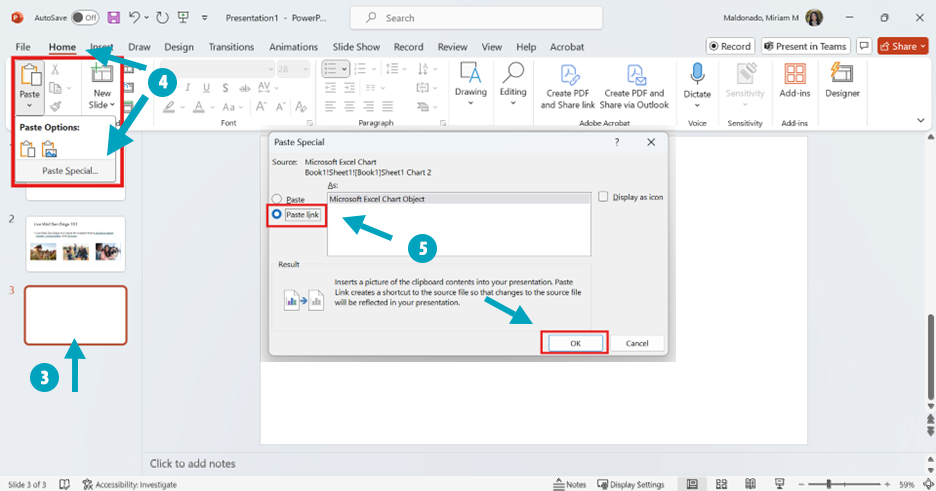Image resolution: width=936 pixels, height=491 pixels.
Task: Click the Search box
Action: pyautogui.click(x=476, y=18)
